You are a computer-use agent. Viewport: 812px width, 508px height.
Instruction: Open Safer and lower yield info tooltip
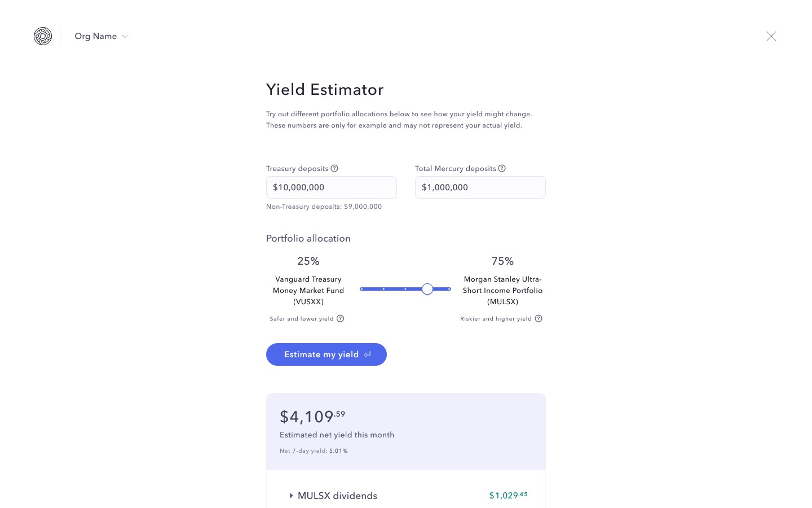coord(341,318)
